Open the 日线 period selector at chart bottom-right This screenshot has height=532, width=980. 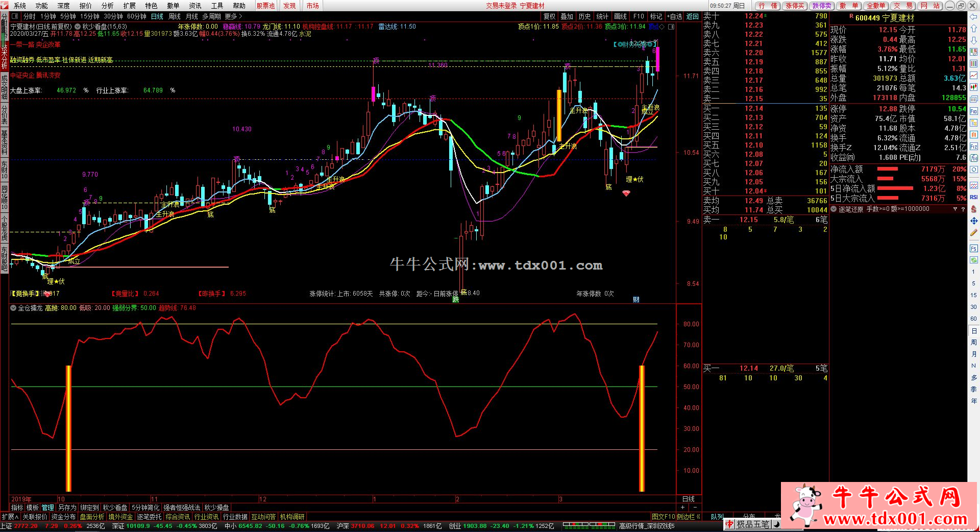688,499
